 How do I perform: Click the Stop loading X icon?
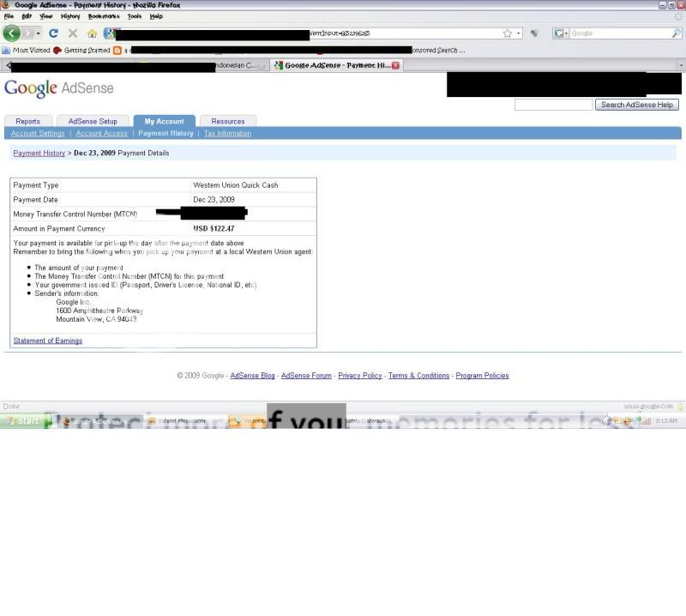tap(73, 33)
